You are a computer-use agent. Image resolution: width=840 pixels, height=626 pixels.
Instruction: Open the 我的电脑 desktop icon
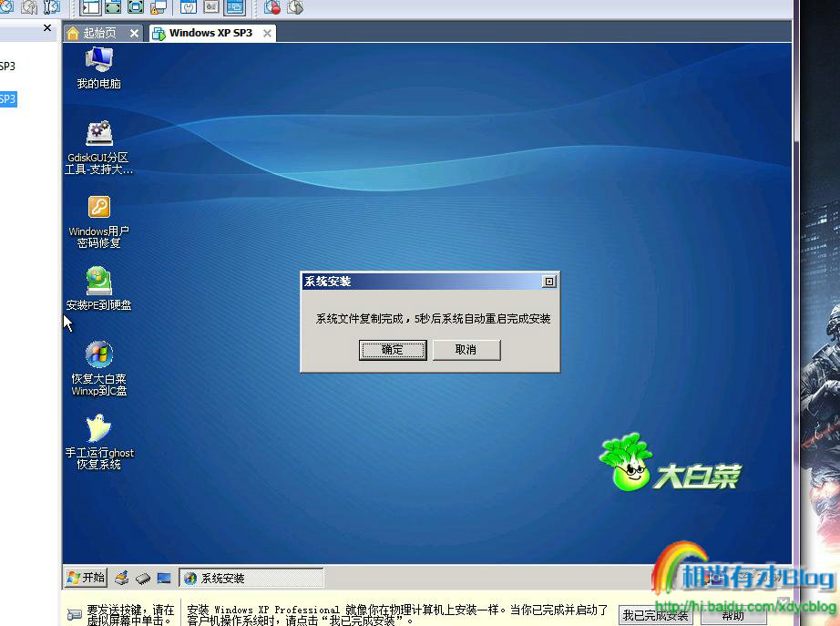coord(99,67)
